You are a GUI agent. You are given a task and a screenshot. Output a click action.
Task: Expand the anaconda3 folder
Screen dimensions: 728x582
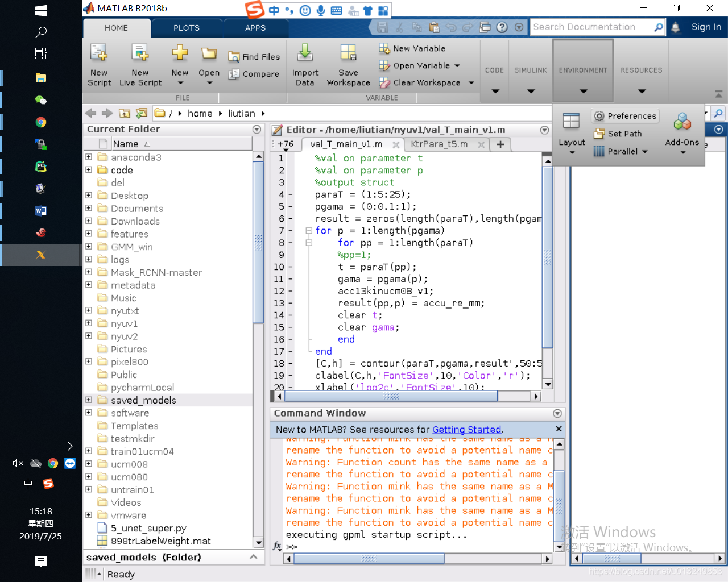[x=89, y=157]
